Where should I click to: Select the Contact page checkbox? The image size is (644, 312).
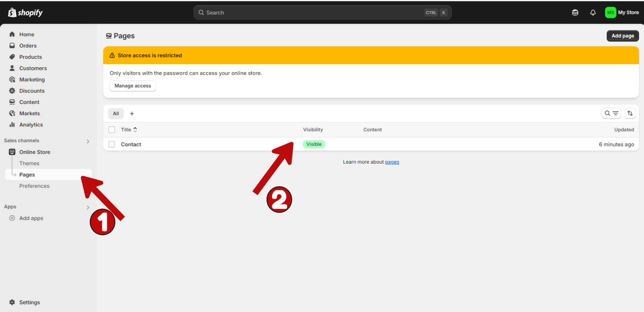(112, 144)
